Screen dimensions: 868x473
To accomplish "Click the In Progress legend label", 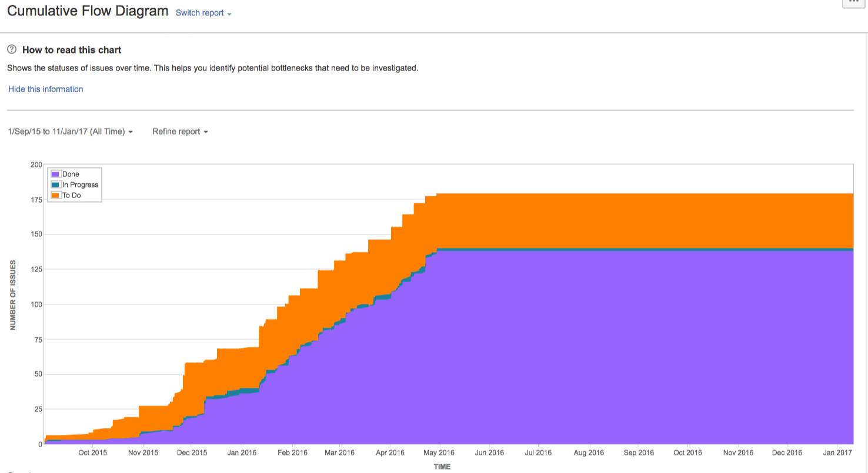I will pos(80,184).
